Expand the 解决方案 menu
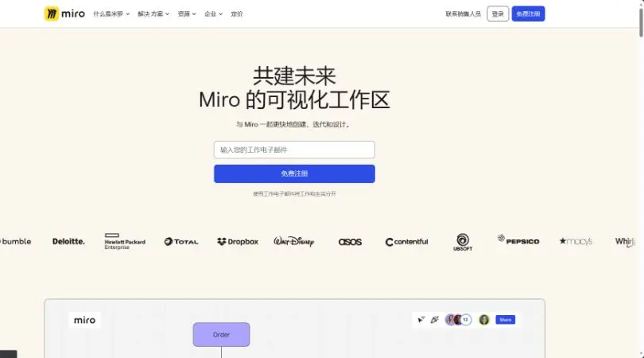 tap(153, 14)
